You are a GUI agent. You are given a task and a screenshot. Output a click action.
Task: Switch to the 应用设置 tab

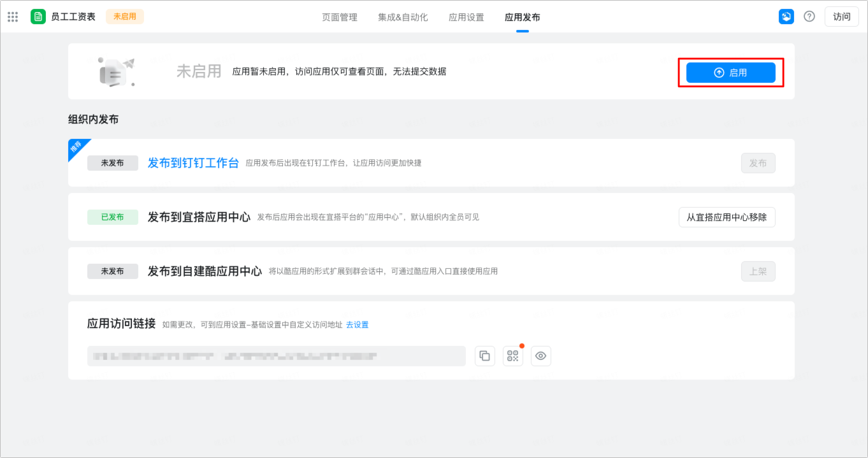(x=467, y=17)
